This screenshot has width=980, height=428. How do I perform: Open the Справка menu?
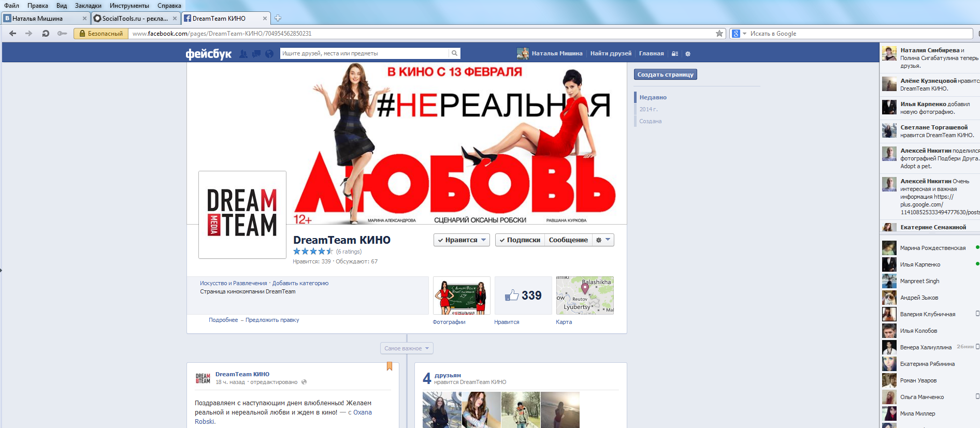169,6
